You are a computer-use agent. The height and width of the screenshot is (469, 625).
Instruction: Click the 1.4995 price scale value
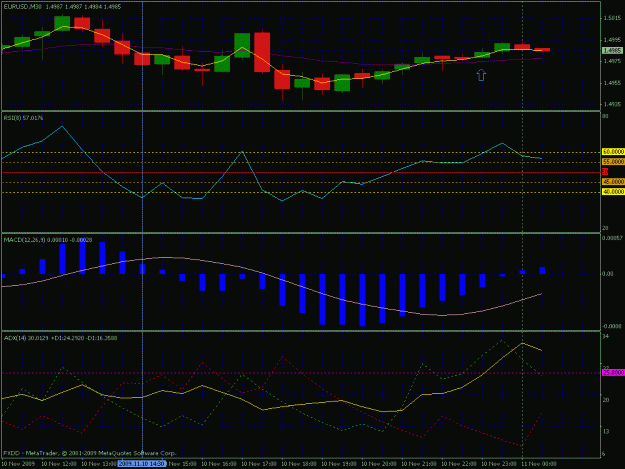tap(612, 40)
